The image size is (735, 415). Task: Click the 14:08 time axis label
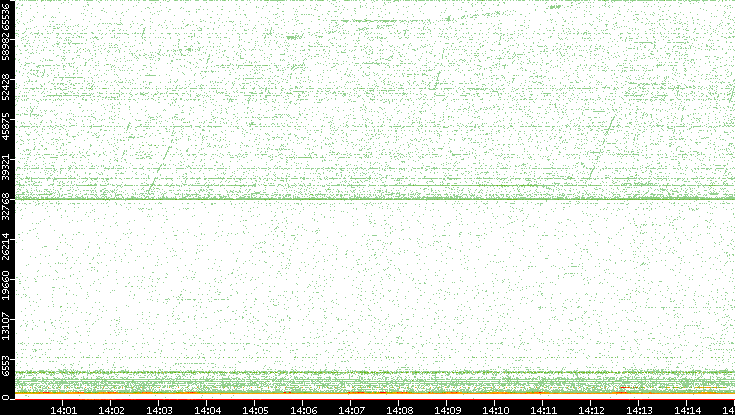(x=399, y=410)
